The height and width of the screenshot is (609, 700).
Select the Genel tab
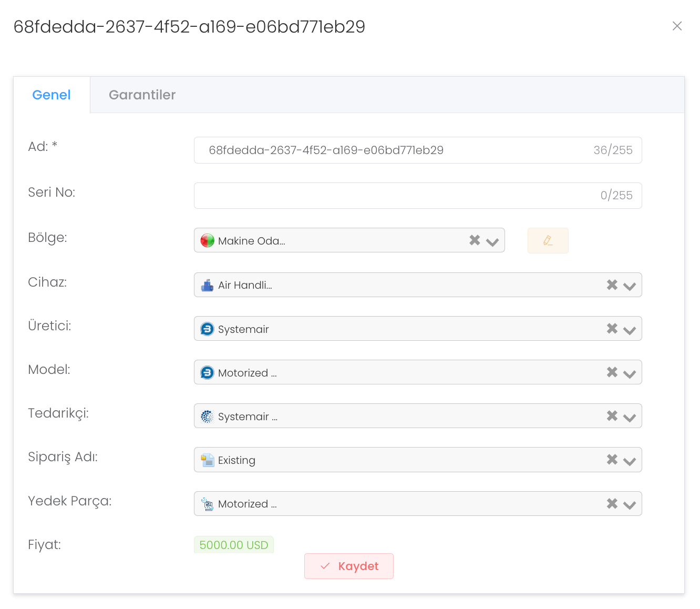[52, 95]
